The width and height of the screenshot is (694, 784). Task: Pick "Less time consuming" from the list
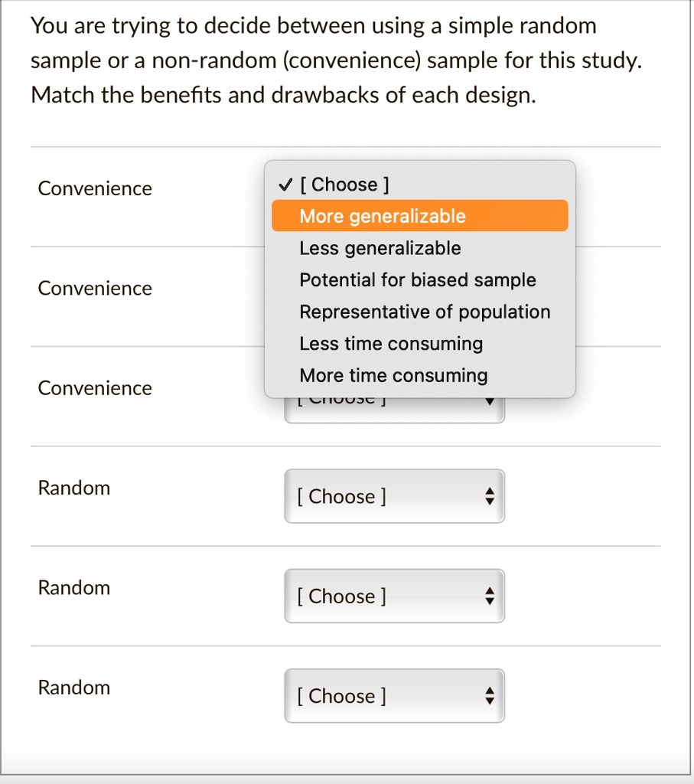[x=391, y=344]
